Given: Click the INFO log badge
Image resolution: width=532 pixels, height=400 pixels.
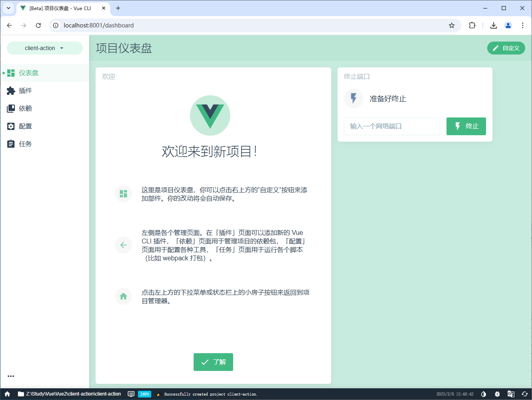Looking at the screenshot, I should tap(144, 394).
